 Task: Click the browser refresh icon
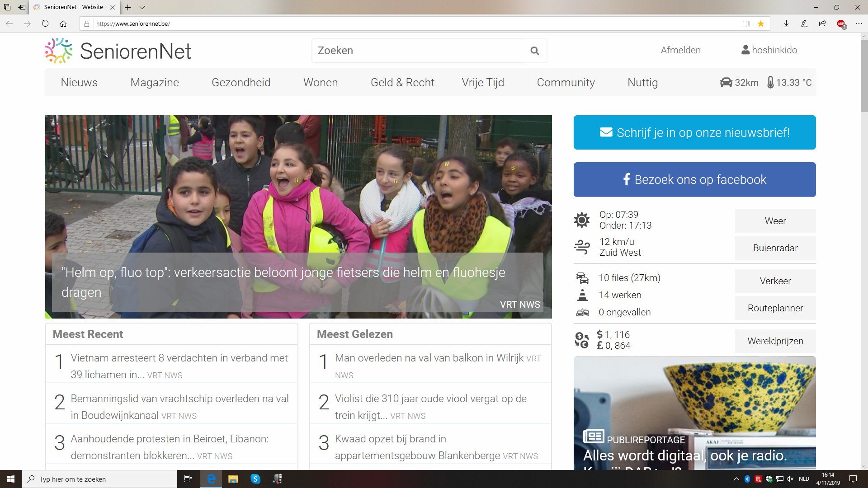pyautogui.click(x=45, y=23)
